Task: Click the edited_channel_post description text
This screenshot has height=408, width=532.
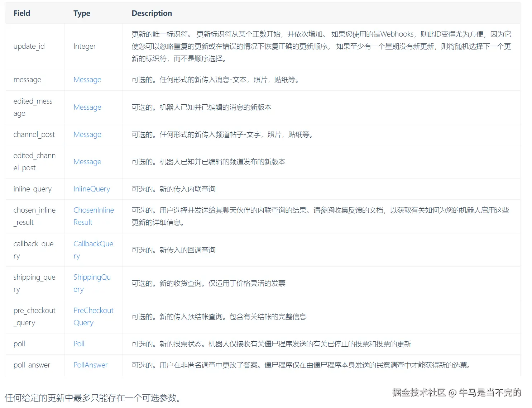Action: (209, 162)
